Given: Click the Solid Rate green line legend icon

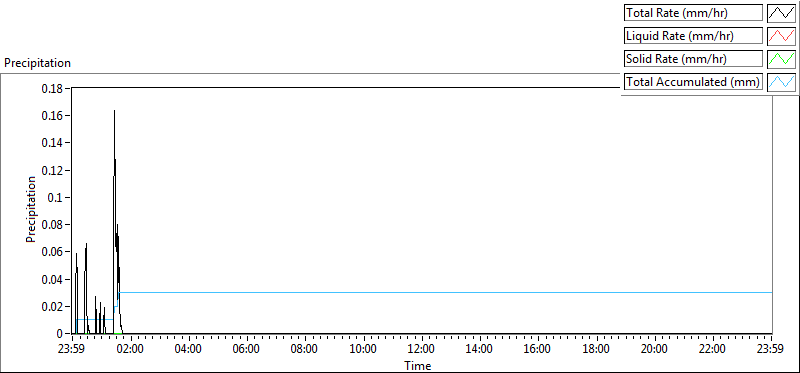Looking at the screenshot, I should pyautogui.click(x=781, y=59).
